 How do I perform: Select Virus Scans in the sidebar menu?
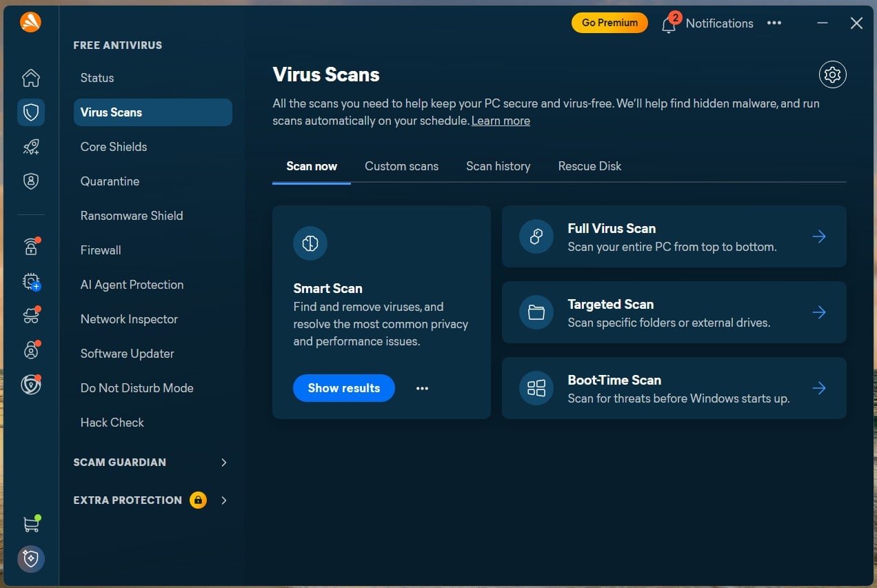click(x=153, y=112)
